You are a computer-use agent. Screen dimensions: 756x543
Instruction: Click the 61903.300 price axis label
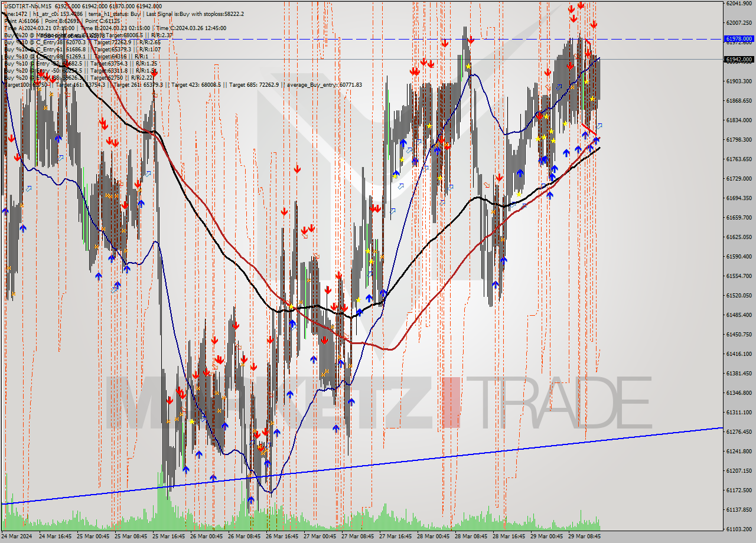(739, 81)
